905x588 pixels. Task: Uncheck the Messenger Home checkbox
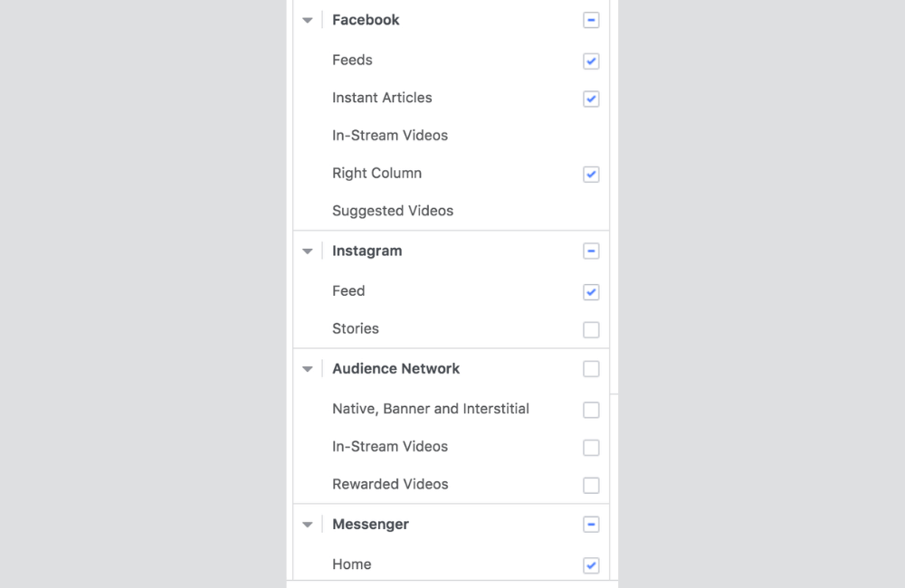click(591, 565)
